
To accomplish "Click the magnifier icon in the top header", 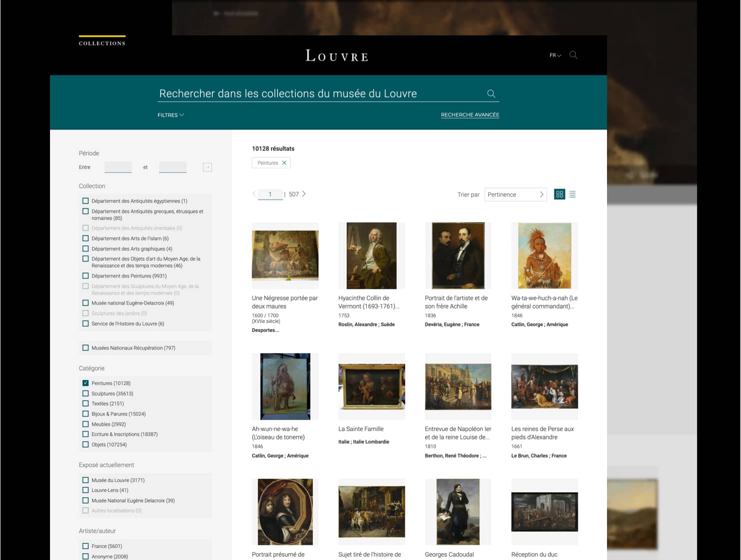I will click(573, 55).
